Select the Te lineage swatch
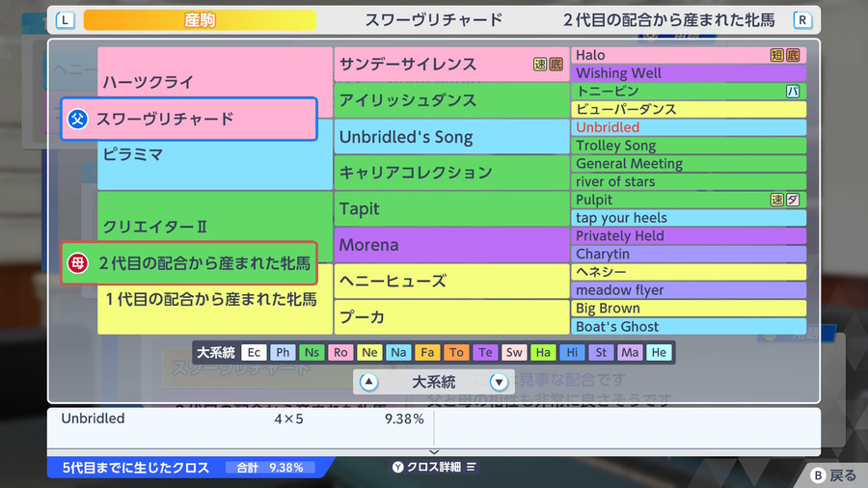This screenshot has height=488, width=868. coord(485,352)
